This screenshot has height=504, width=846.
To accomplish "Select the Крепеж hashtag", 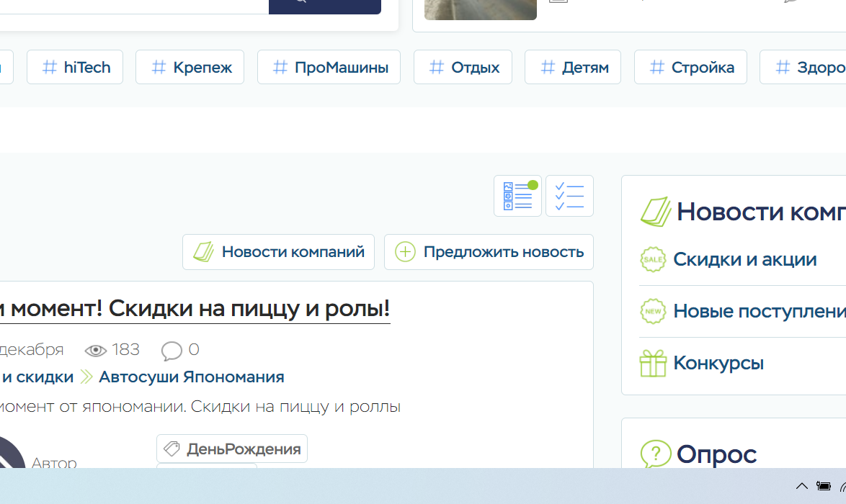I will pyautogui.click(x=190, y=68).
